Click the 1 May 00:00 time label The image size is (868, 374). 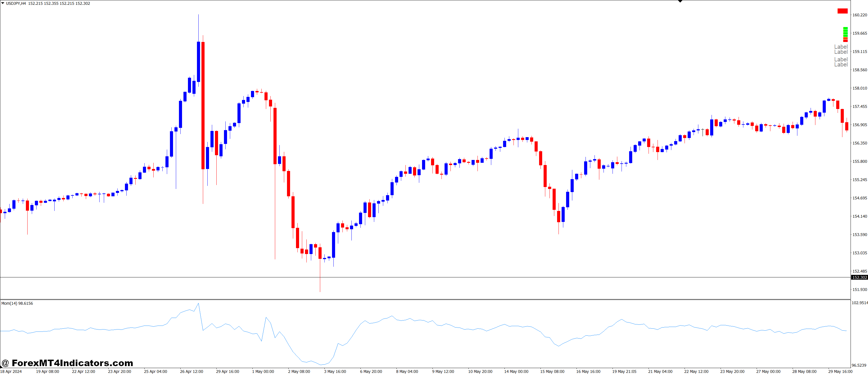(263, 371)
